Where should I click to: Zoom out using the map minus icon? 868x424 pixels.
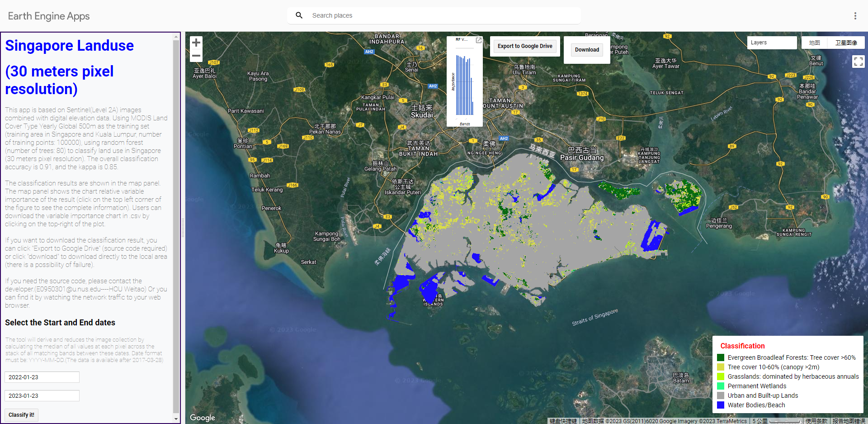(x=196, y=55)
